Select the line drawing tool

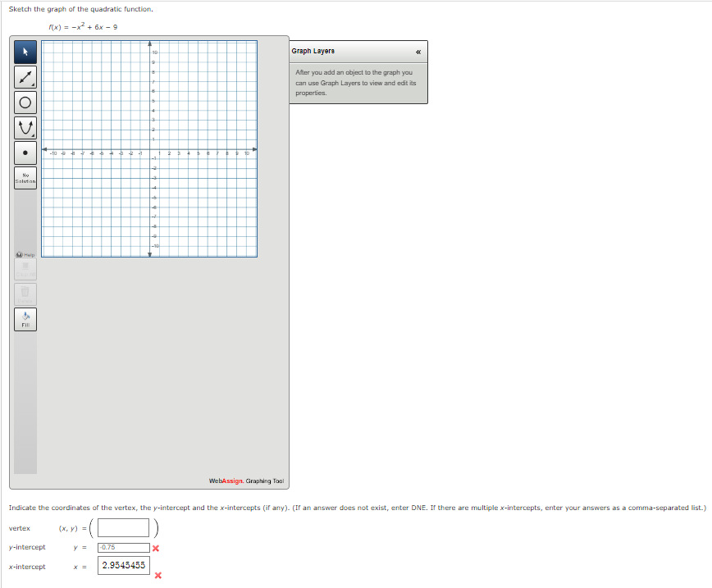(25, 77)
